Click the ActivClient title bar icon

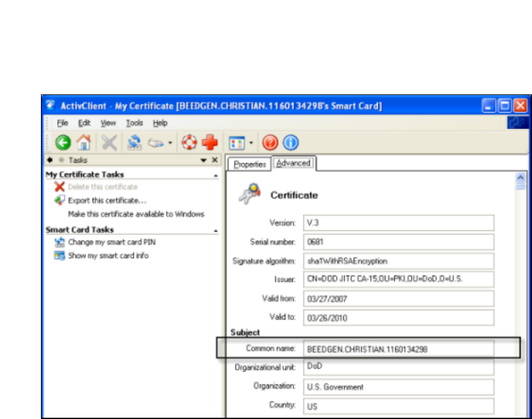click(50, 105)
